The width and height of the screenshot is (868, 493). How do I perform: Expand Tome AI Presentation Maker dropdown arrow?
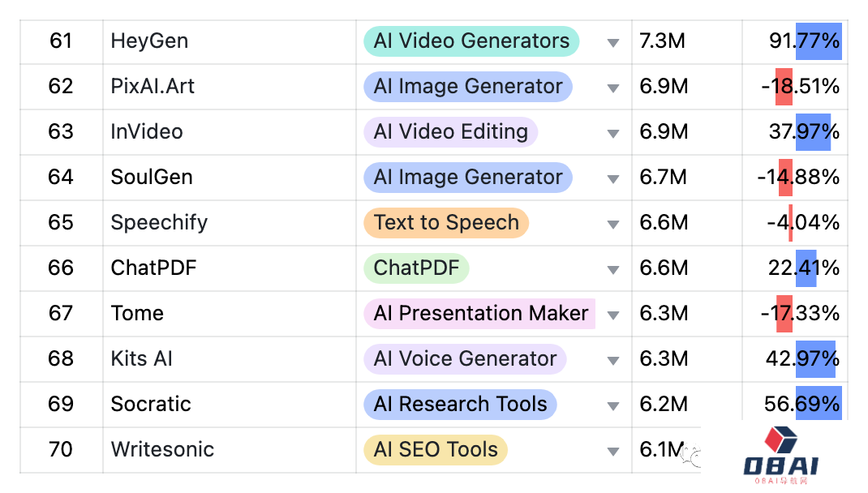pos(613,315)
